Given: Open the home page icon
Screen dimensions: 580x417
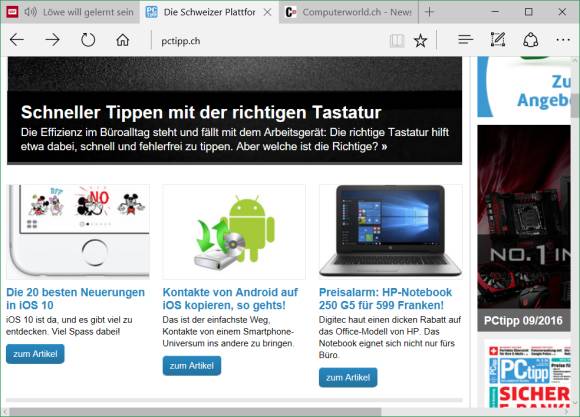Looking at the screenshot, I should (x=123, y=40).
